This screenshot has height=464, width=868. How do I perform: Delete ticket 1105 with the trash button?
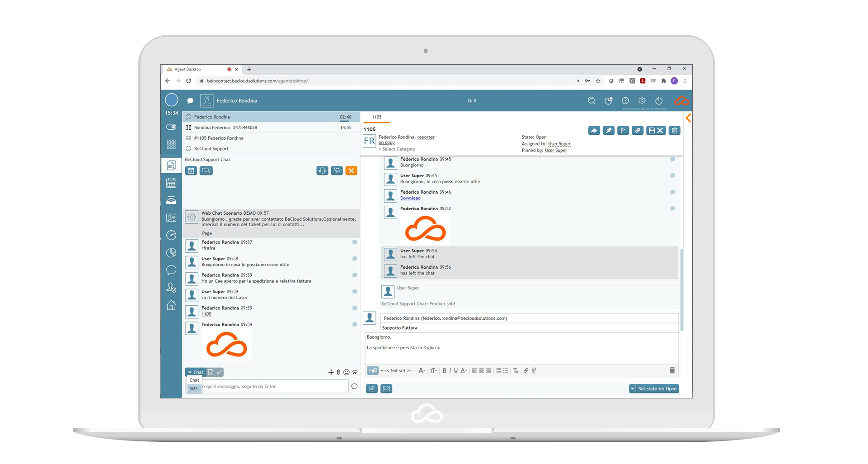[675, 131]
